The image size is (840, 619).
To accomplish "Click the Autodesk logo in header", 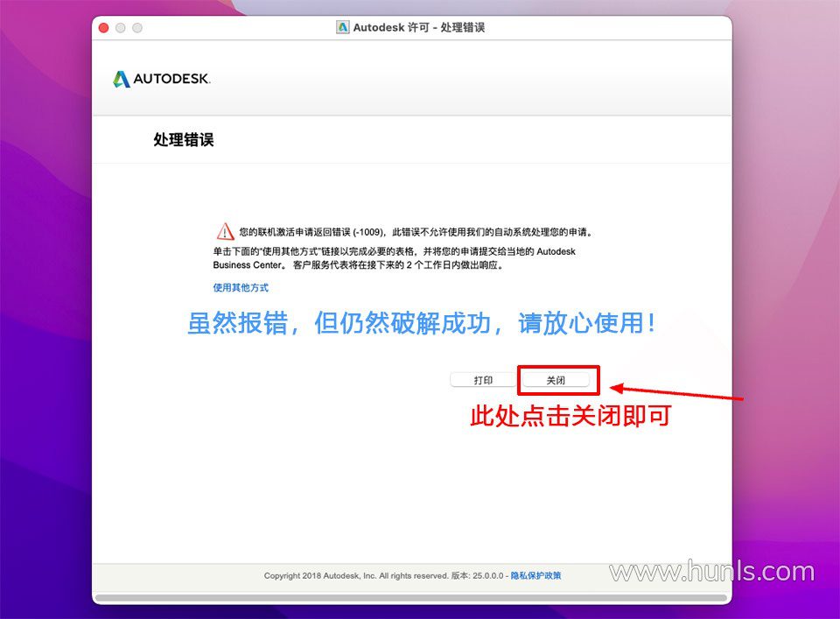I will point(161,79).
